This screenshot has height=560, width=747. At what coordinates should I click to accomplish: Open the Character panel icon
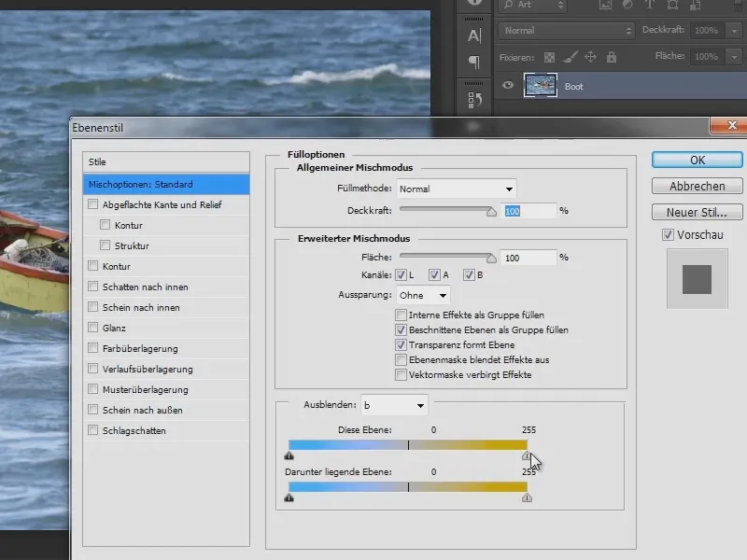click(x=474, y=35)
